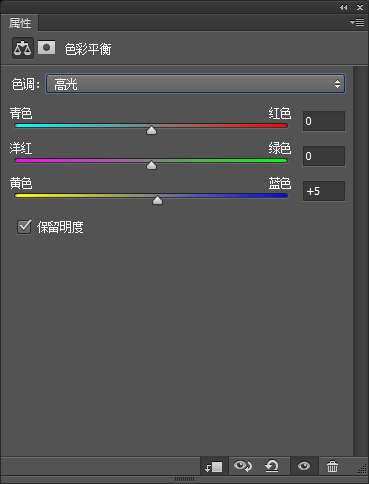Uncheck the 保留明度 checkbox
The width and height of the screenshot is (369, 484).
pyautogui.click(x=24, y=227)
